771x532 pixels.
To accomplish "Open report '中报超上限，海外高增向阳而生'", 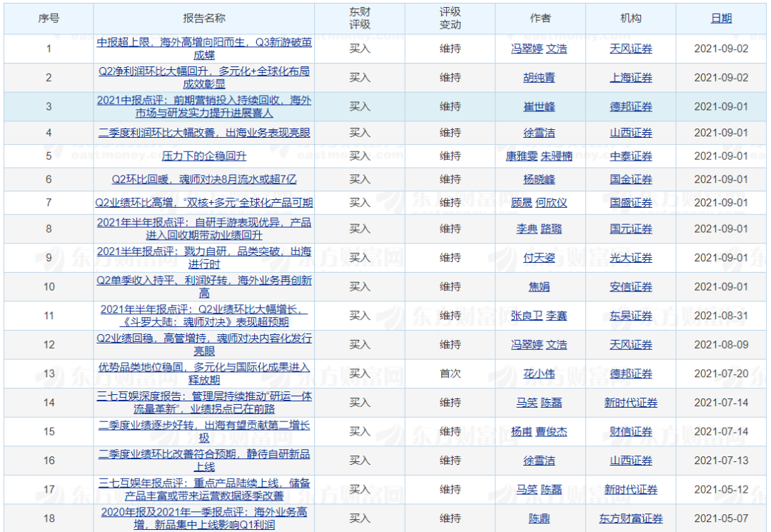I will coord(204,49).
